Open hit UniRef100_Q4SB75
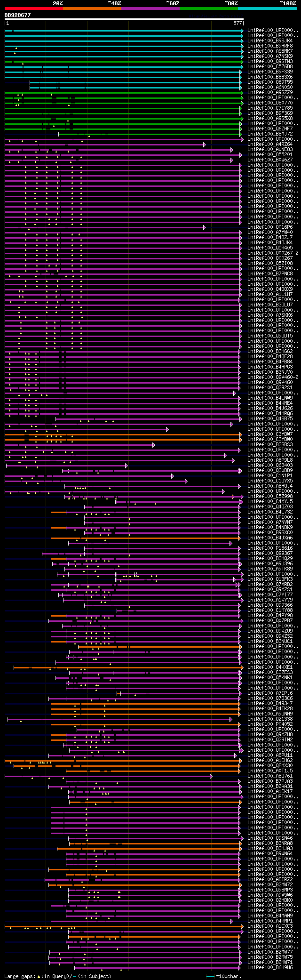Image resolution: width=301 pixels, height=980 pixels. pos(270,418)
